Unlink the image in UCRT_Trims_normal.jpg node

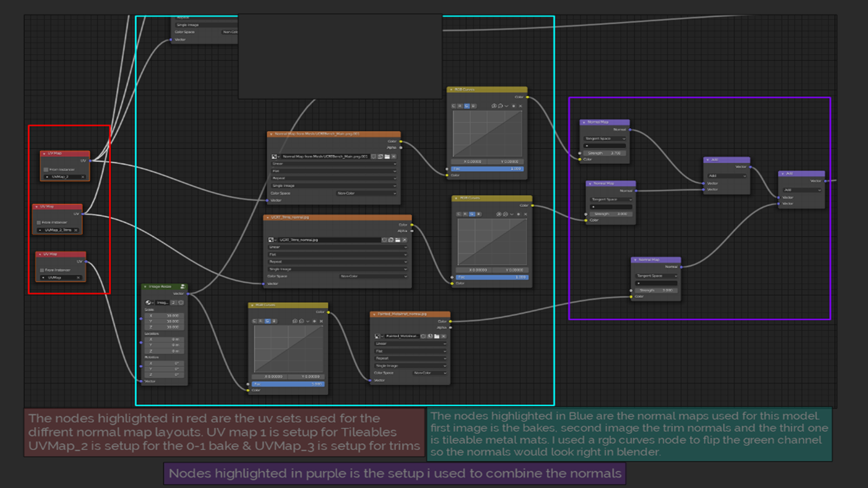404,240
